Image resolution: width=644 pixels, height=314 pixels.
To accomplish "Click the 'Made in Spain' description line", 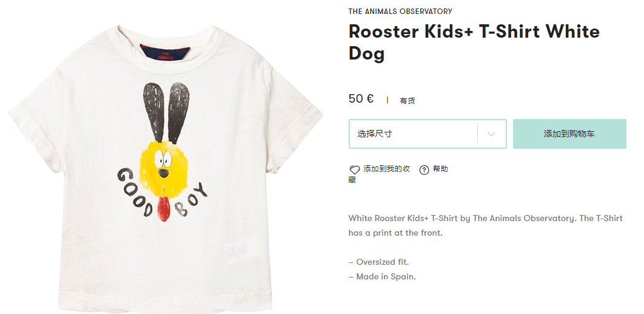I will 382,276.
